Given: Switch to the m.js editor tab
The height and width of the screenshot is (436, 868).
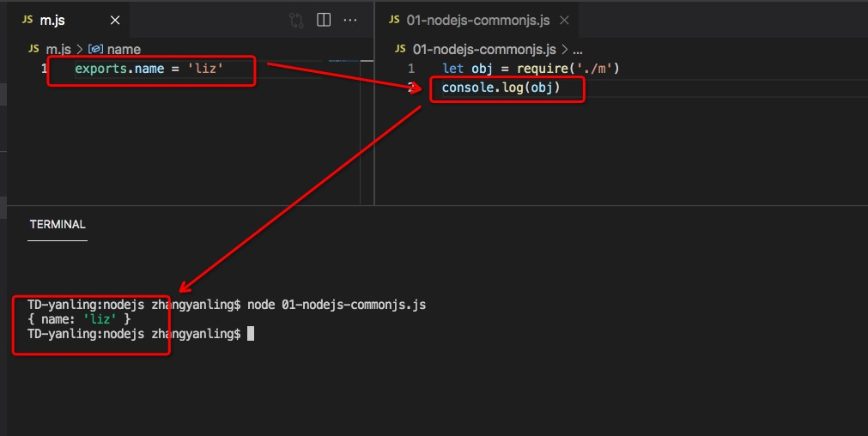Looking at the screenshot, I should [x=69, y=21].
